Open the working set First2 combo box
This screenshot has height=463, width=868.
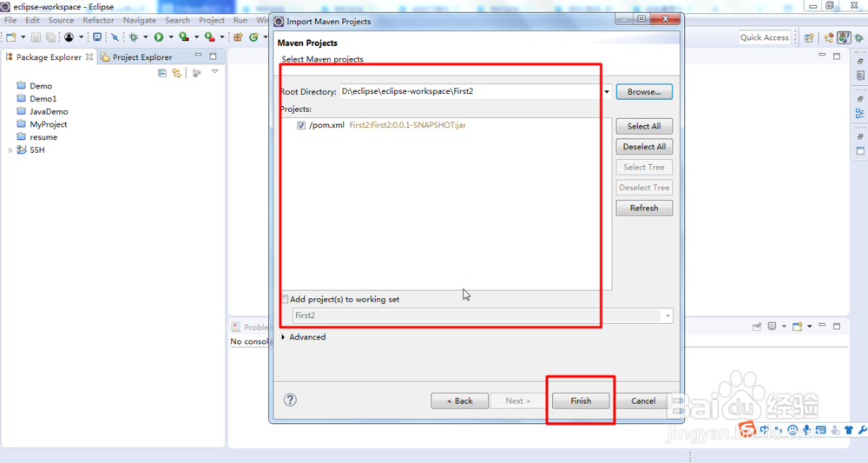[483, 315]
